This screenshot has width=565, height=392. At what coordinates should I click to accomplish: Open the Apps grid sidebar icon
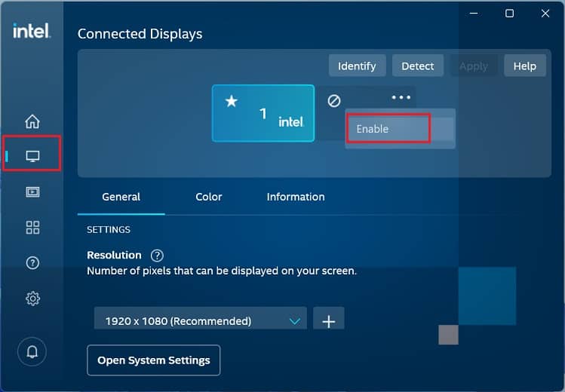click(32, 228)
